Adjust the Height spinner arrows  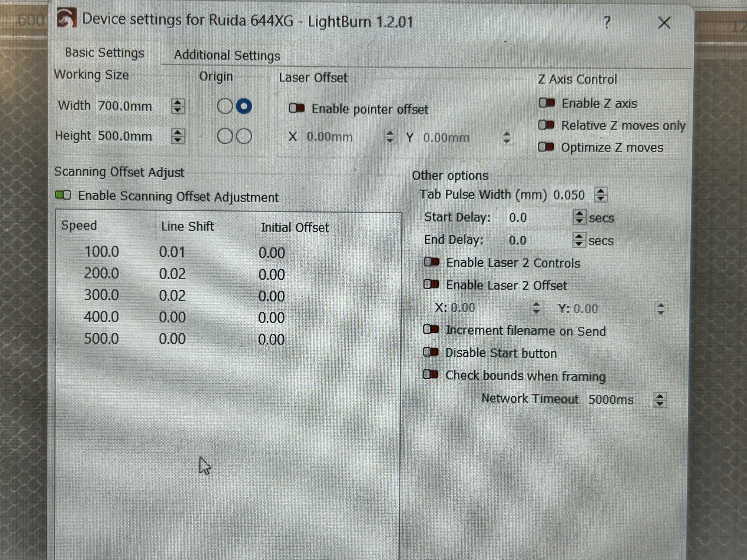point(178,136)
